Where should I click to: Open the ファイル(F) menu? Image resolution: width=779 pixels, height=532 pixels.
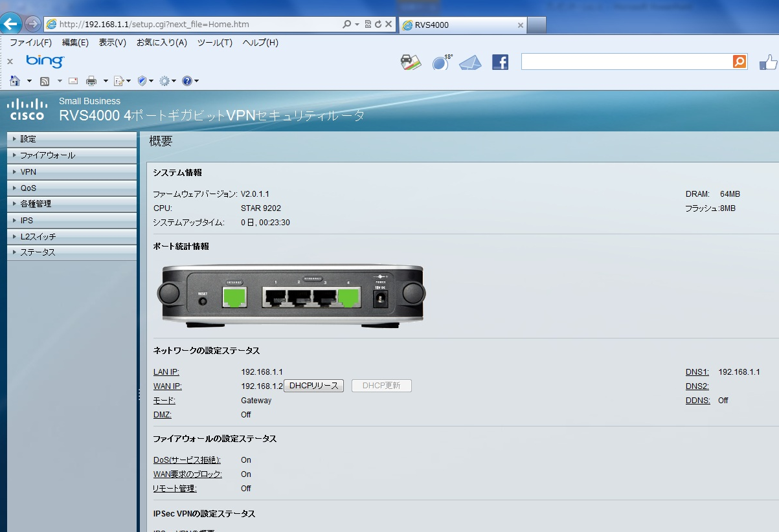[31, 43]
